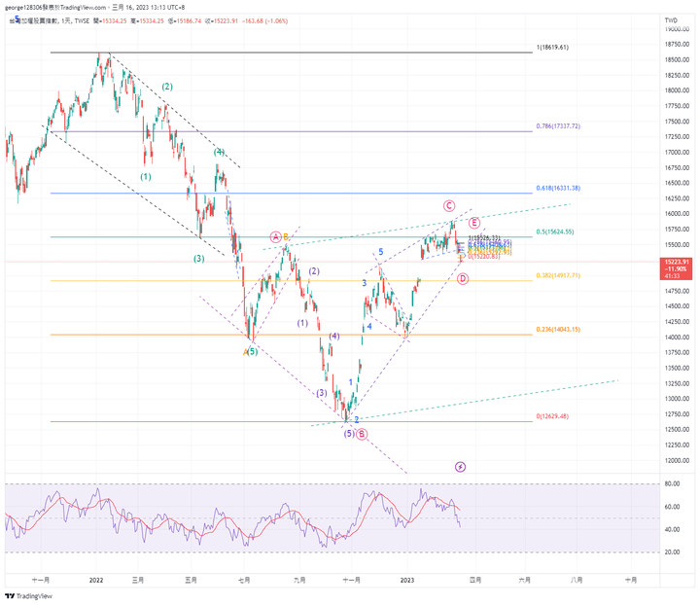Click 19000.00 on the price axis
This screenshot has width=700, height=605.
(677, 29)
